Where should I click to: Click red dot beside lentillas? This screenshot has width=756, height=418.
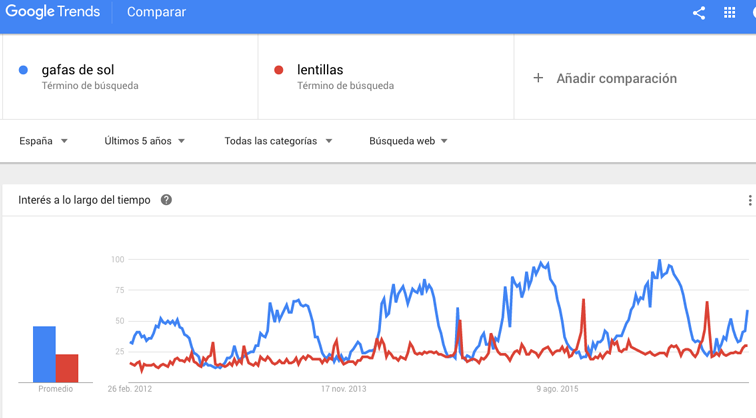[279, 70]
